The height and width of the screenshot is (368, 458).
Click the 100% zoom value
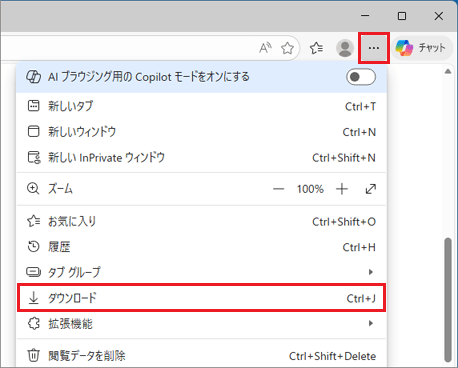pos(310,189)
